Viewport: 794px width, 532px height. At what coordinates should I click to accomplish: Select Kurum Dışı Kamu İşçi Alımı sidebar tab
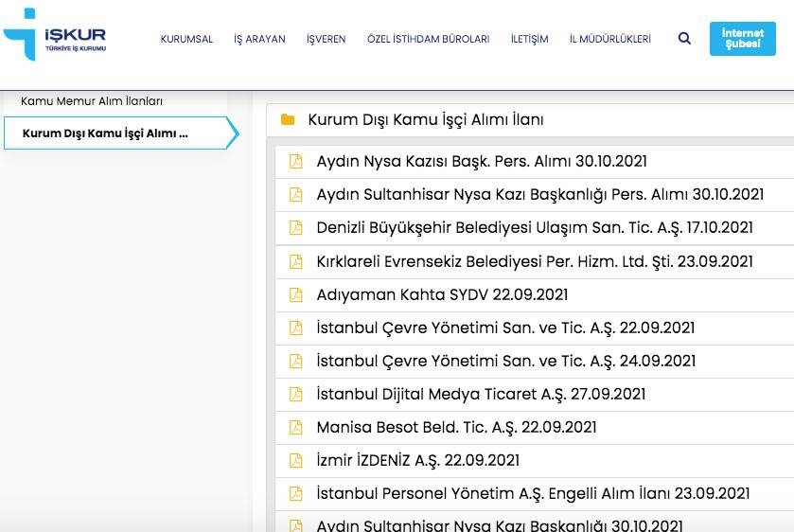pos(105,133)
